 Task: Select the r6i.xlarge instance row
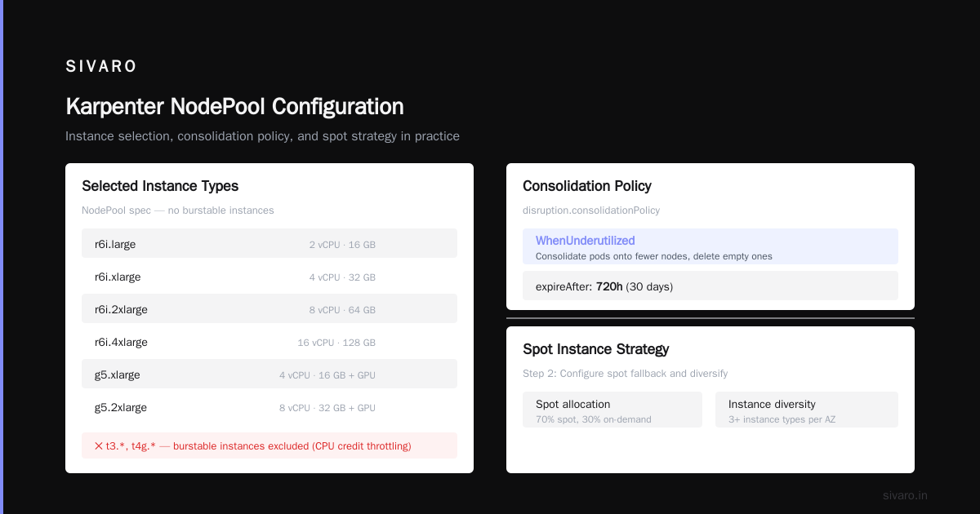[269, 277]
